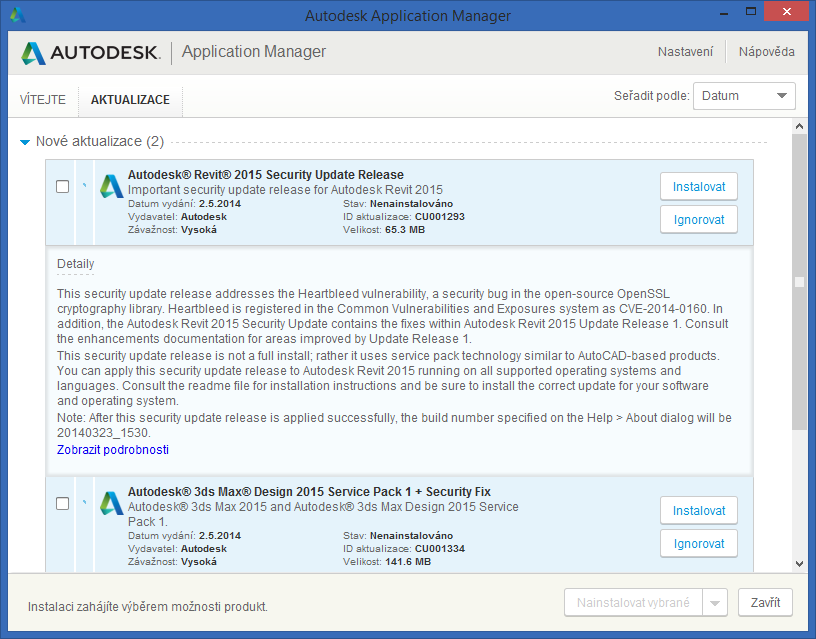816x639 pixels.
Task: Click the 3ds Max Design 2015 Service Pack title
Action: [x=309, y=492]
